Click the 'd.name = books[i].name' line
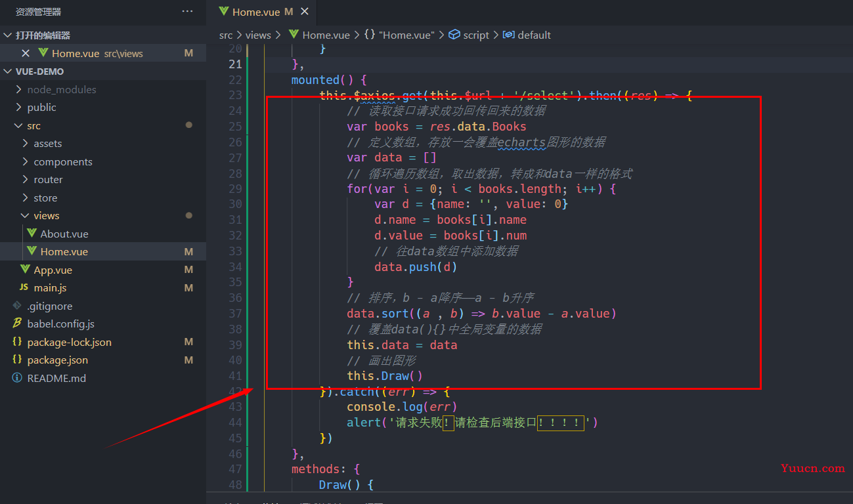Image resolution: width=853 pixels, height=504 pixels. tap(450, 220)
